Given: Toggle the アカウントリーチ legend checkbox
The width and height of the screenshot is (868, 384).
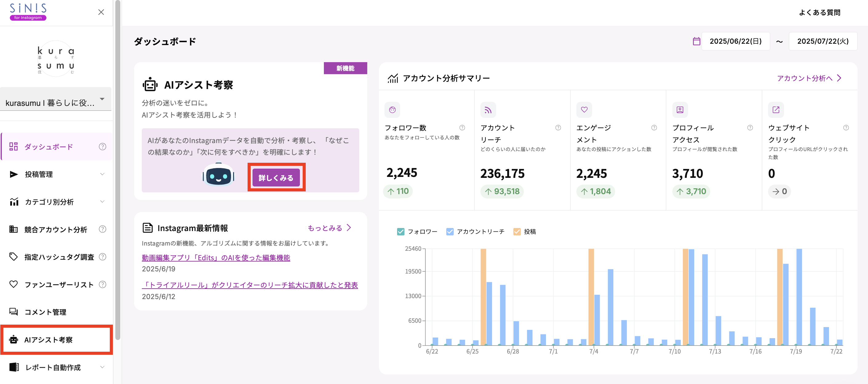Looking at the screenshot, I should point(450,232).
